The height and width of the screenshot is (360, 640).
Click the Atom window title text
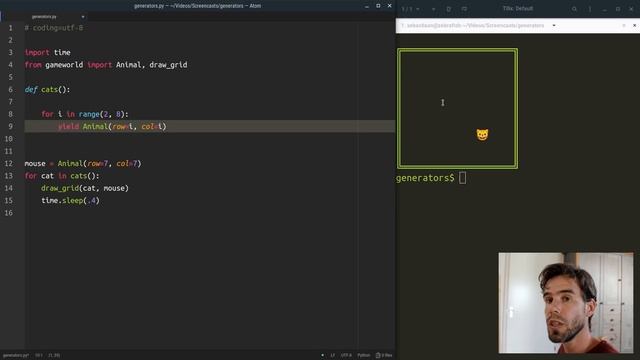[x=198, y=6]
